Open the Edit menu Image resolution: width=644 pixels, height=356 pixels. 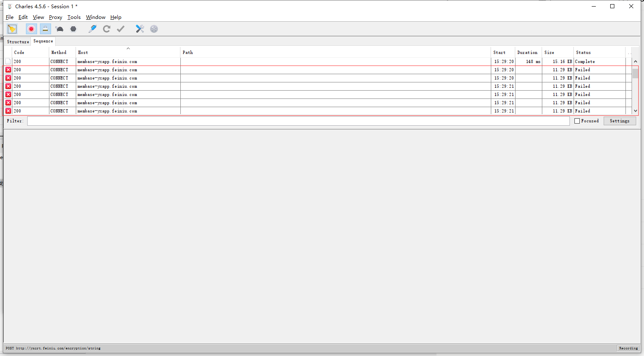23,17
